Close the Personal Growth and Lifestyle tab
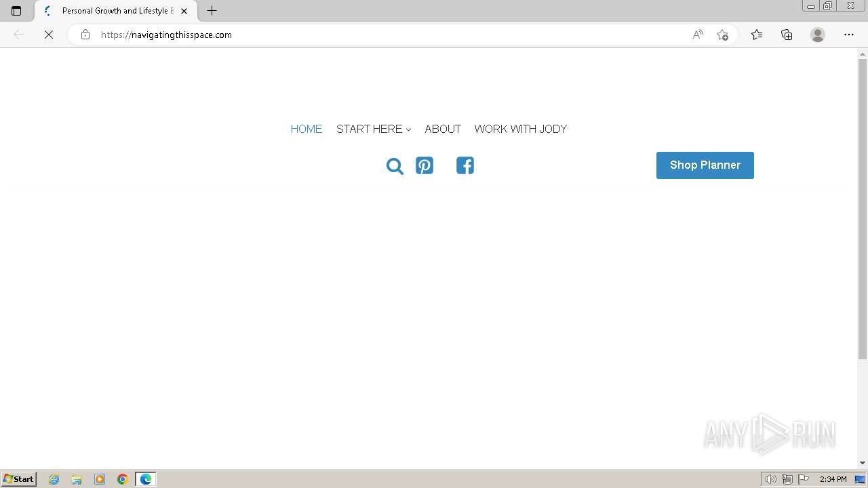 (184, 11)
